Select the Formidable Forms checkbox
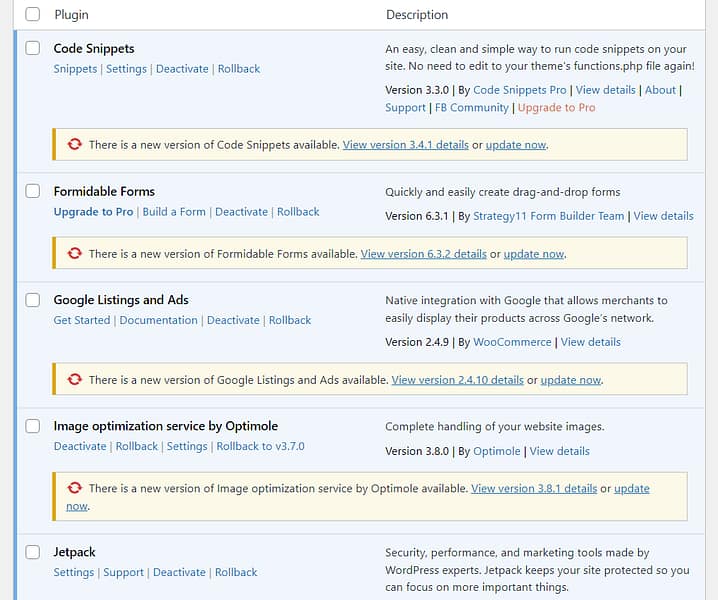The height and width of the screenshot is (600, 718). 33,191
